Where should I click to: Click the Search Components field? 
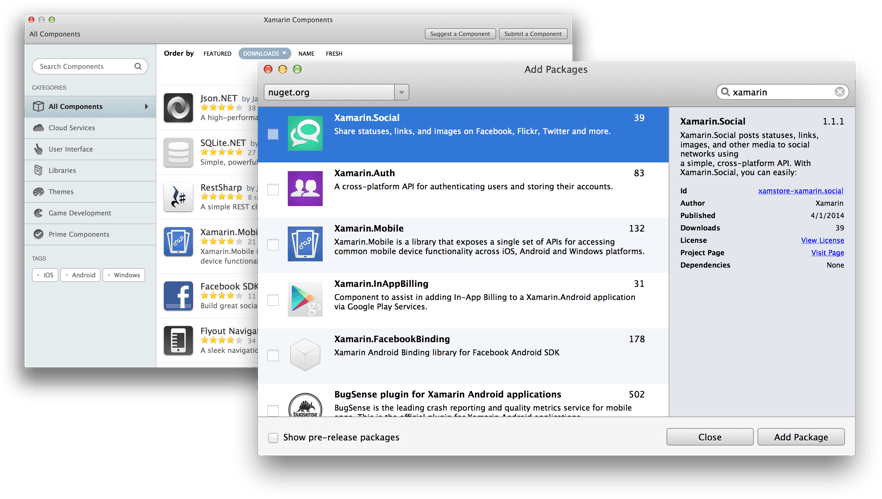(x=84, y=67)
